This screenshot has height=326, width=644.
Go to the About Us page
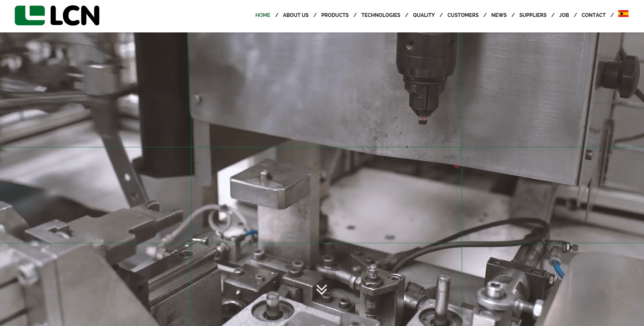click(x=296, y=15)
